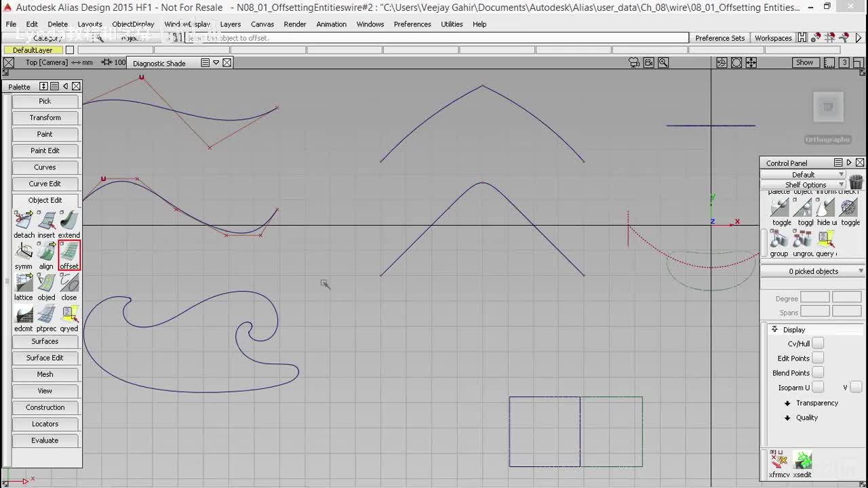Screen dimensions: 868x488
Task: Toggle the DefaultLayer visibility box
Action: pos(70,50)
